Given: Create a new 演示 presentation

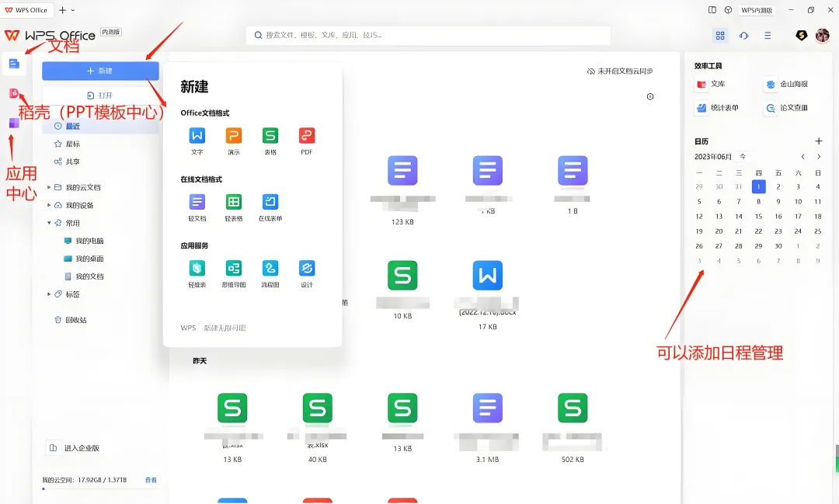Looking at the screenshot, I should [234, 141].
